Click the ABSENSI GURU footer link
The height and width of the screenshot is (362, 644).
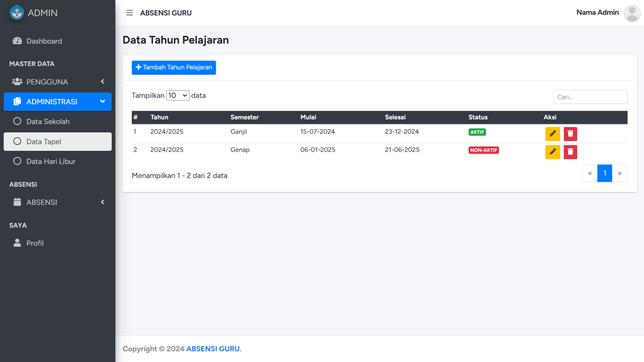pyautogui.click(x=213, y=349)
